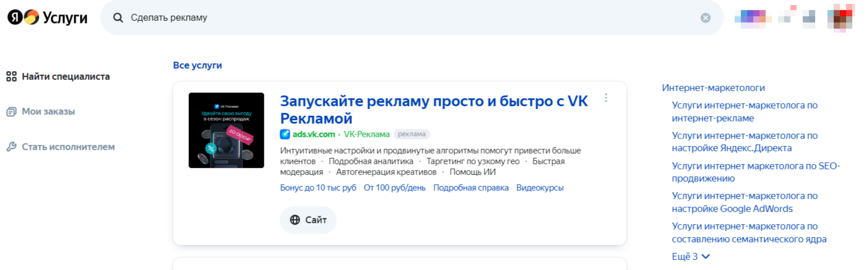Open услуги по SEO-продвижению link
The height and width of the screenshot is (270, 868).
755,172
